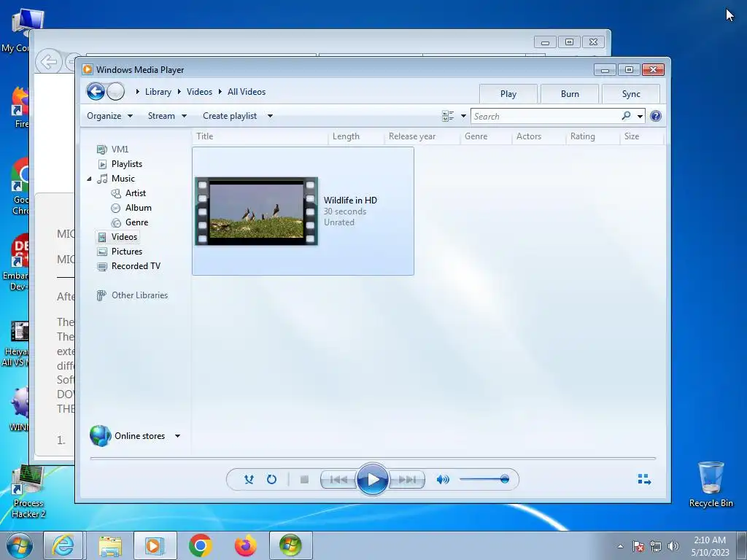Screen dimensions: 747x560
Task: Open Windows Explorer from taskbar
Action: click(110, 545)
